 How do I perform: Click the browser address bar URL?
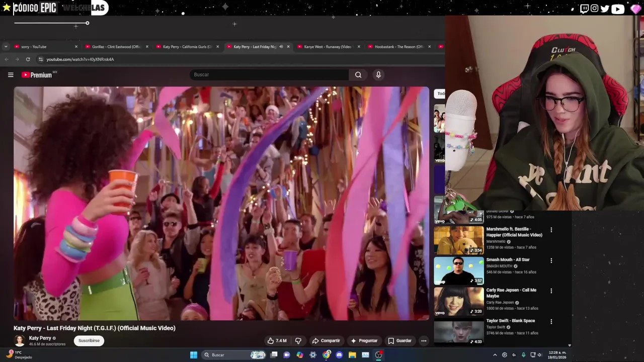pos(80,59)
